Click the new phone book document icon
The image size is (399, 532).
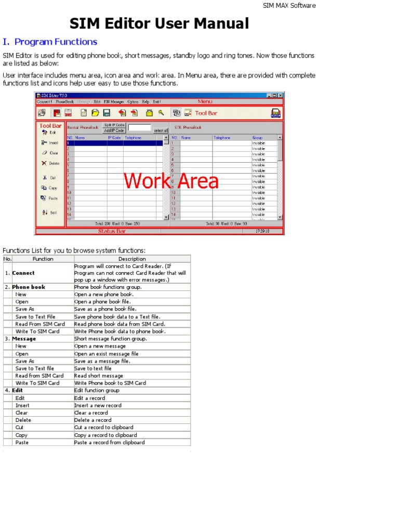point(83,113)
